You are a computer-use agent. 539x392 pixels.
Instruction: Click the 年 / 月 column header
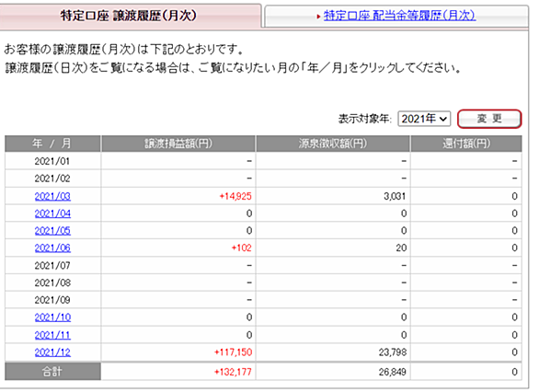pyautogui.click(x=52, y=144)
